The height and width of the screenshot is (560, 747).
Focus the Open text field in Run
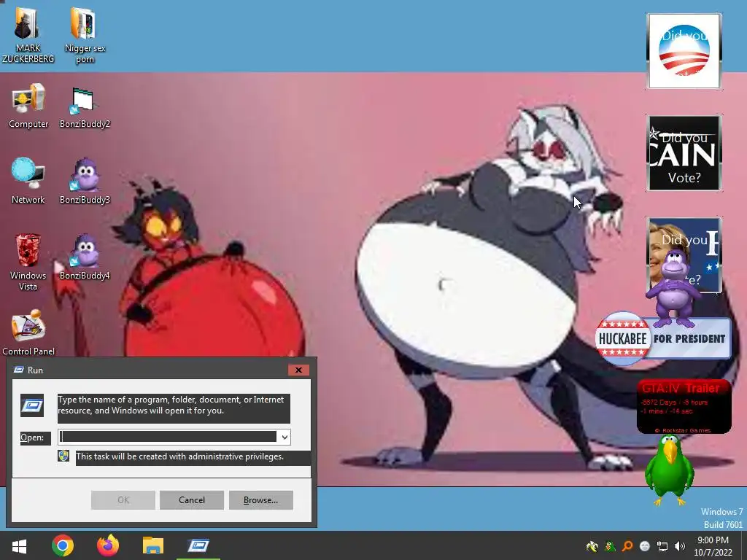tap(168, 437)
